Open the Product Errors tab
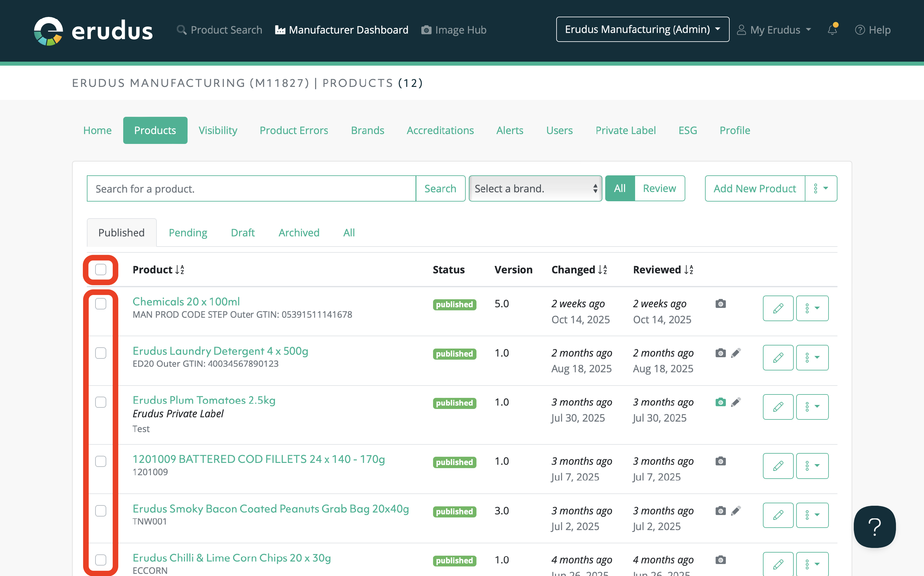 (x=294, y=130)
